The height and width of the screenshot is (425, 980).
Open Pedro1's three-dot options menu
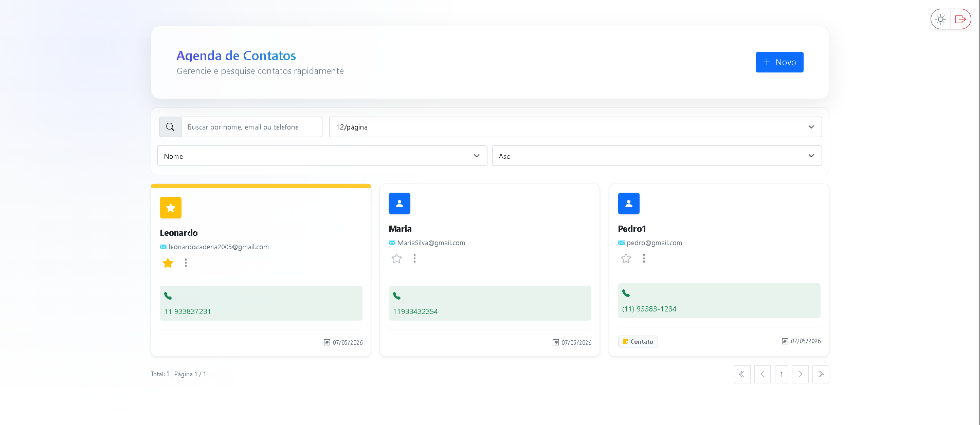[644, 258]
